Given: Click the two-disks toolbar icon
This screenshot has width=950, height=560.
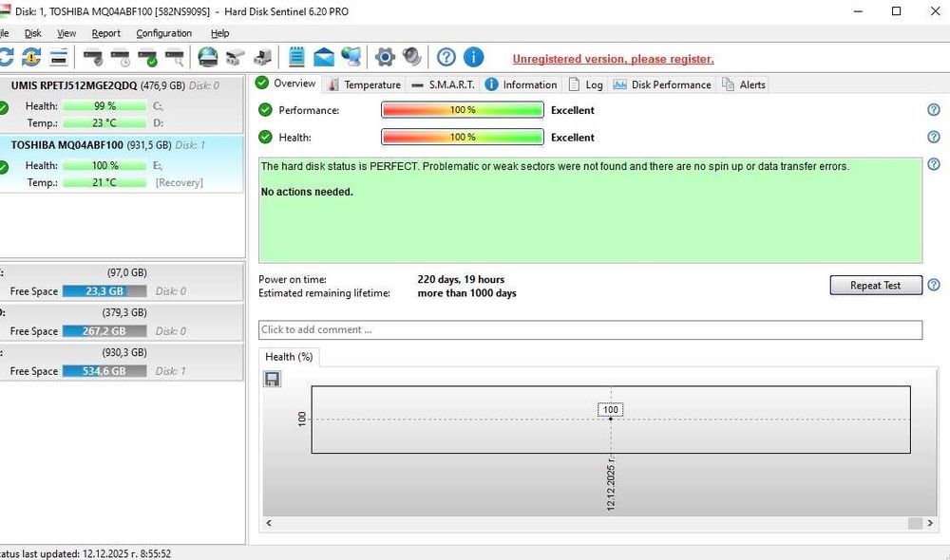Looking at the screenshot, I should coord(235,58).
